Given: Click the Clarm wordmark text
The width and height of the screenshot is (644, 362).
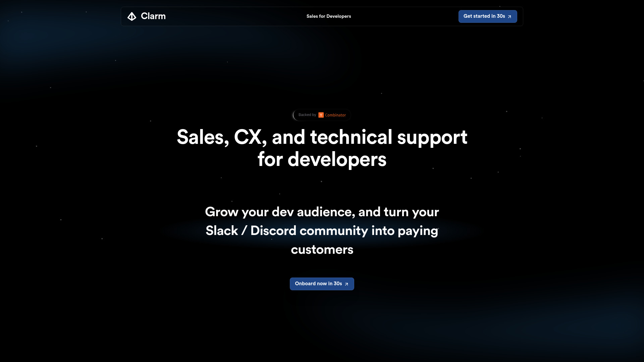Looking at the screenshot, I should click(x=153, y=16).
